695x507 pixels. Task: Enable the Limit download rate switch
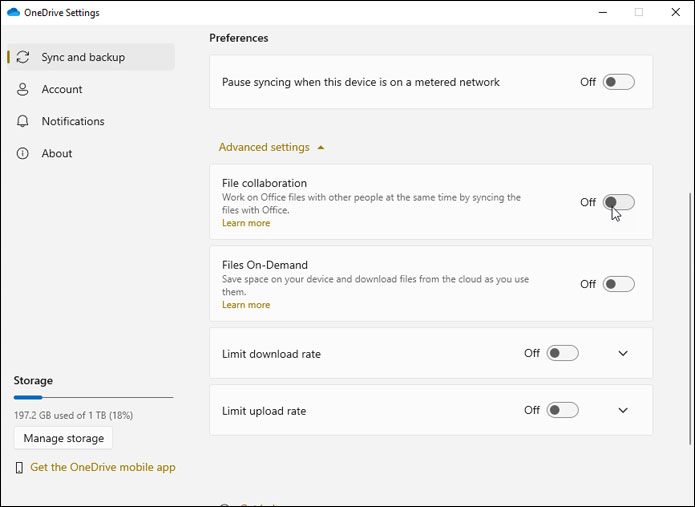point(562,353)
